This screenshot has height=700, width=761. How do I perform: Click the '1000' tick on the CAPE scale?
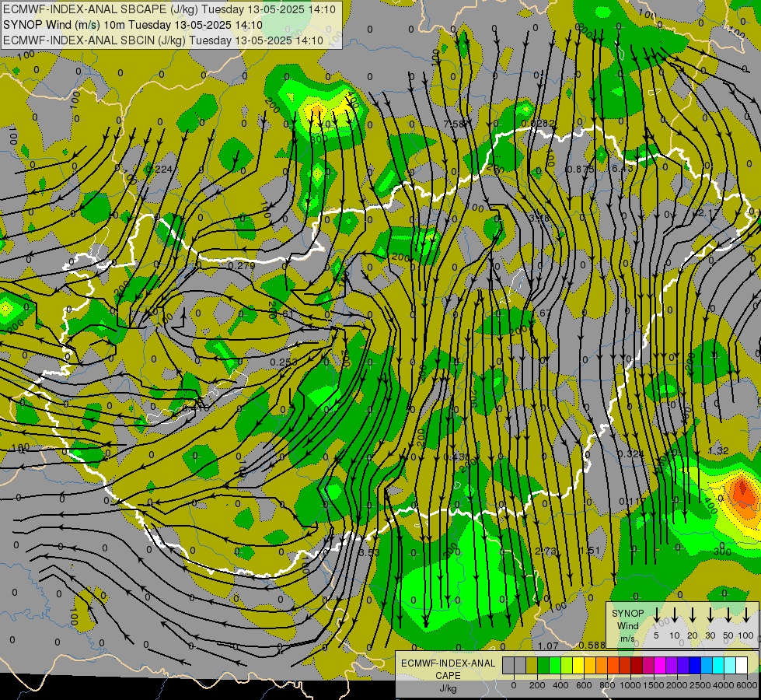pyautogui.click(x=630, y=685)
